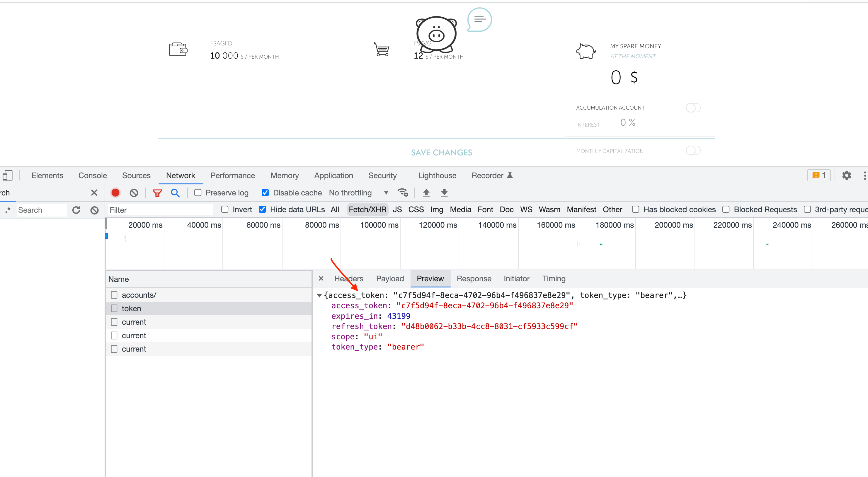Open network conditions wifi icon
The width and height of the screenshot is (868, 477).
[x=403, y=193]
